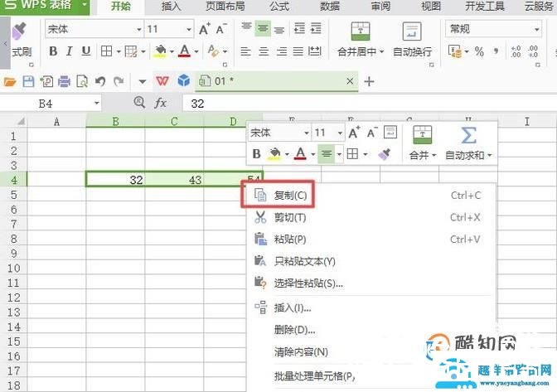Click the borders icon in the ribbon
557x392 pixels.
[107, 51]
